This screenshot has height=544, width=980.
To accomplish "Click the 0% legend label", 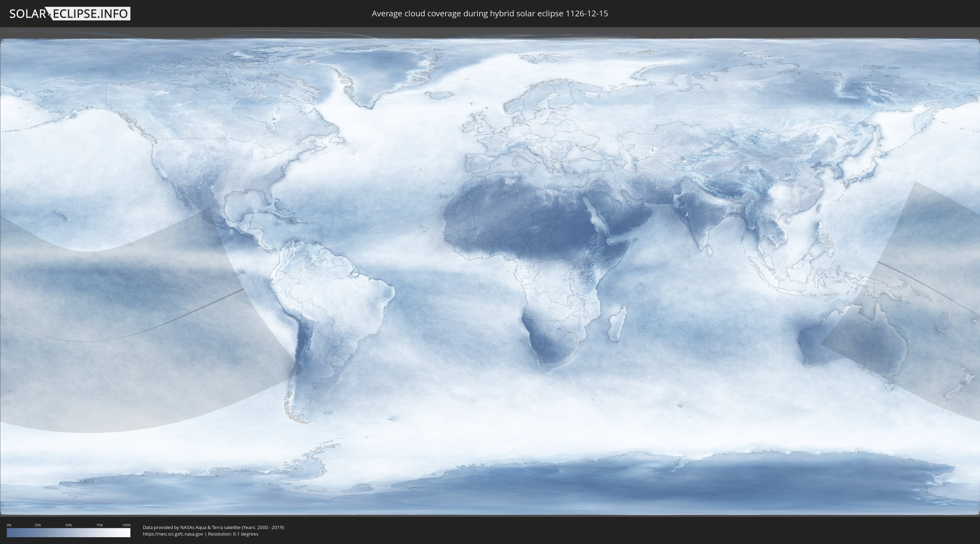I will 9,525.
